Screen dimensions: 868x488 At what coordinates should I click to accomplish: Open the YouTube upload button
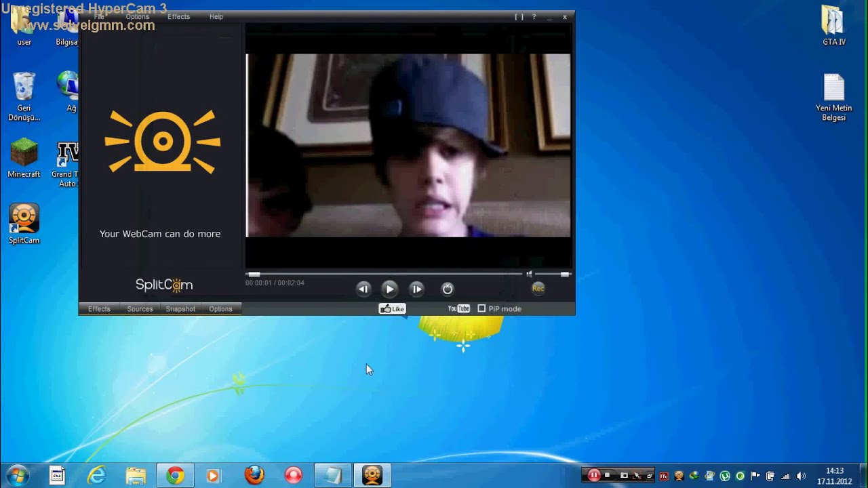click(459, 308)
